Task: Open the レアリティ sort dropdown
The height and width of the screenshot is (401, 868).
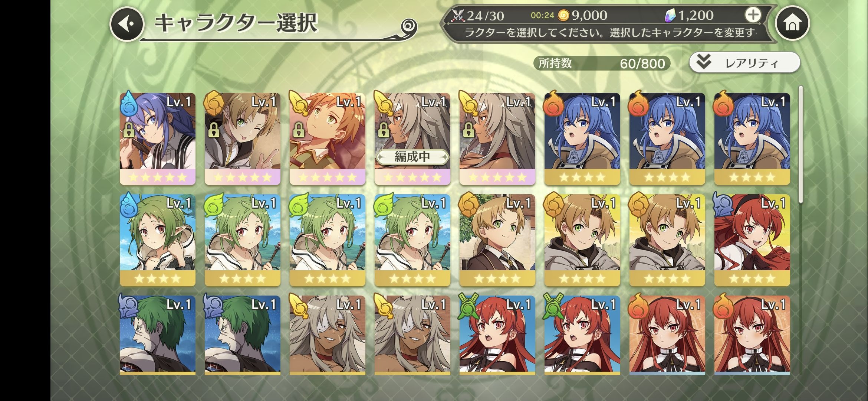Action: point(744,62)
